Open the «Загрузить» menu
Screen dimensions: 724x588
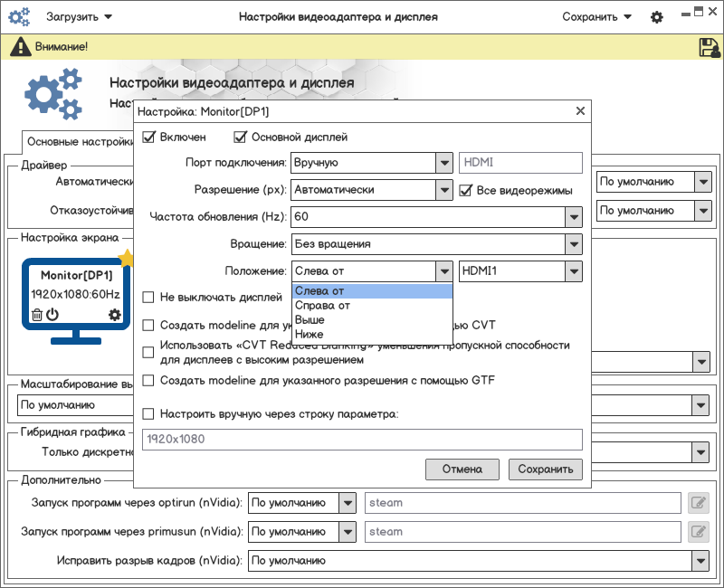click(81, 17)
